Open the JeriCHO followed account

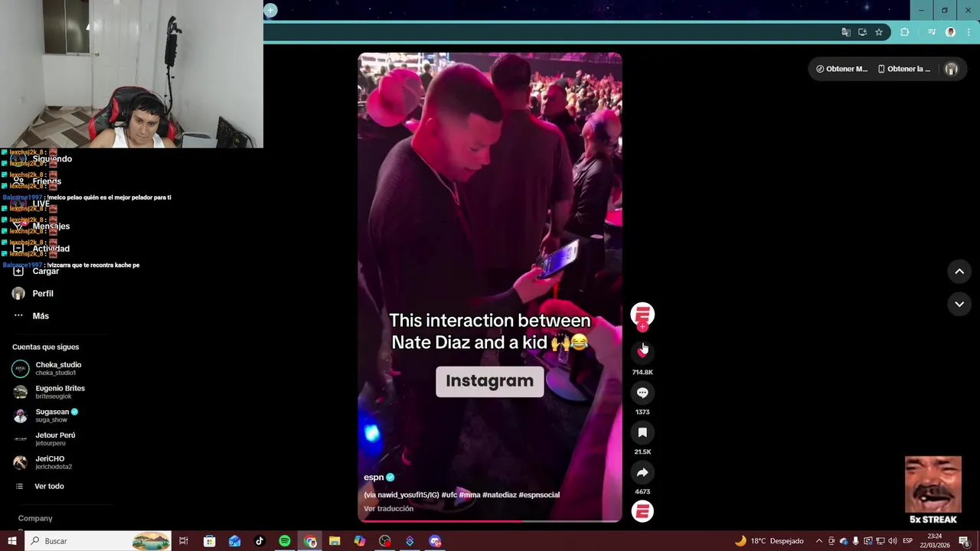(43, 462)
